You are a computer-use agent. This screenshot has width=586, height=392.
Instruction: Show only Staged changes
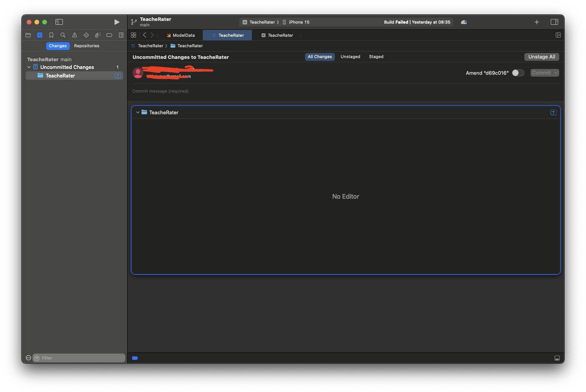[x=376, y=57]
